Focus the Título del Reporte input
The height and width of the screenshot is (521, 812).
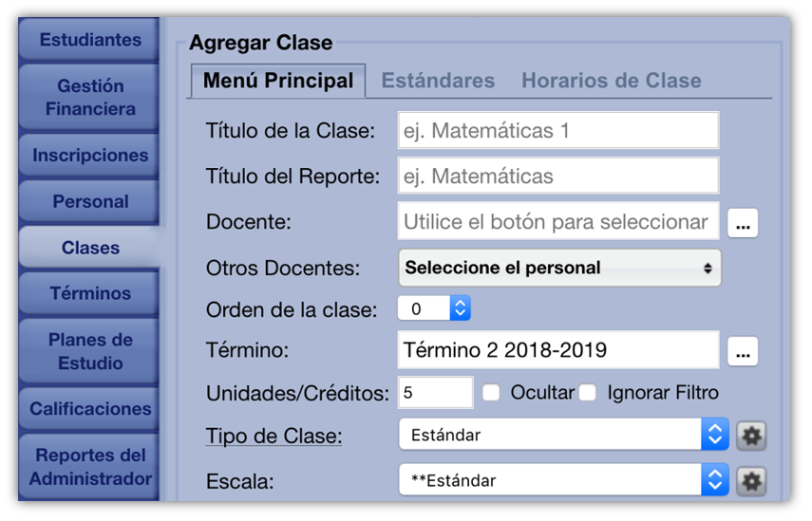[x=557, y=177]
